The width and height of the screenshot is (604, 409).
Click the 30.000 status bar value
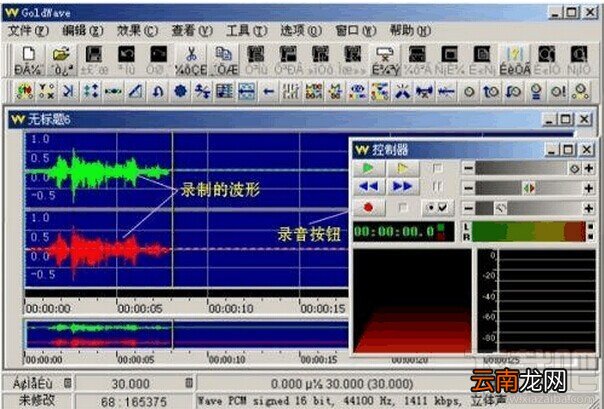click(x=131, y=384)
